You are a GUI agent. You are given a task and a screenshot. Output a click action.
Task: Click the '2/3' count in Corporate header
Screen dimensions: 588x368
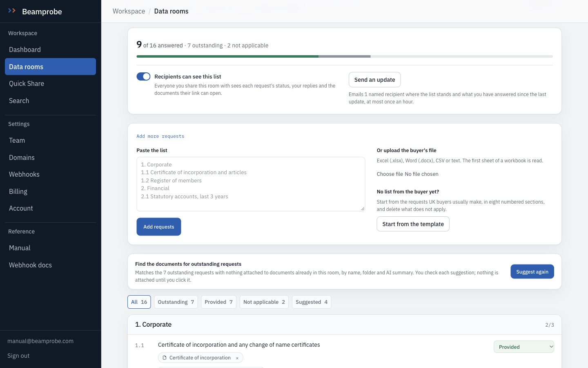click(x=550, y=325)
